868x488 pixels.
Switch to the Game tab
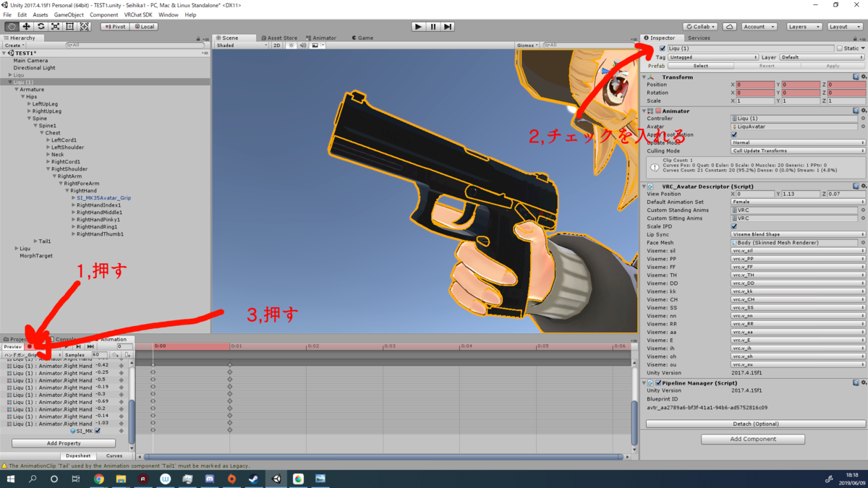363,38
